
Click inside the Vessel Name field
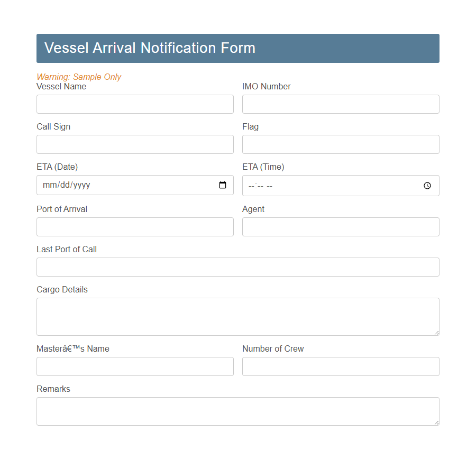135,104
